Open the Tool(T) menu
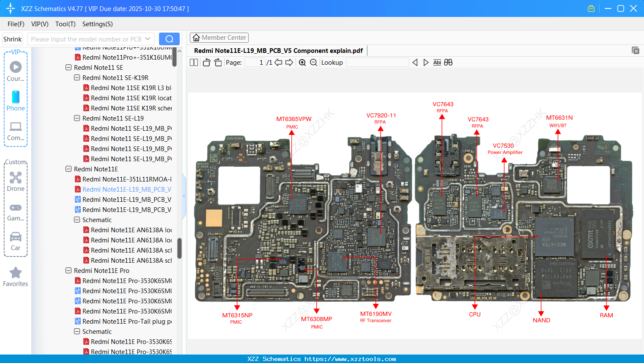 click(65, 24)
